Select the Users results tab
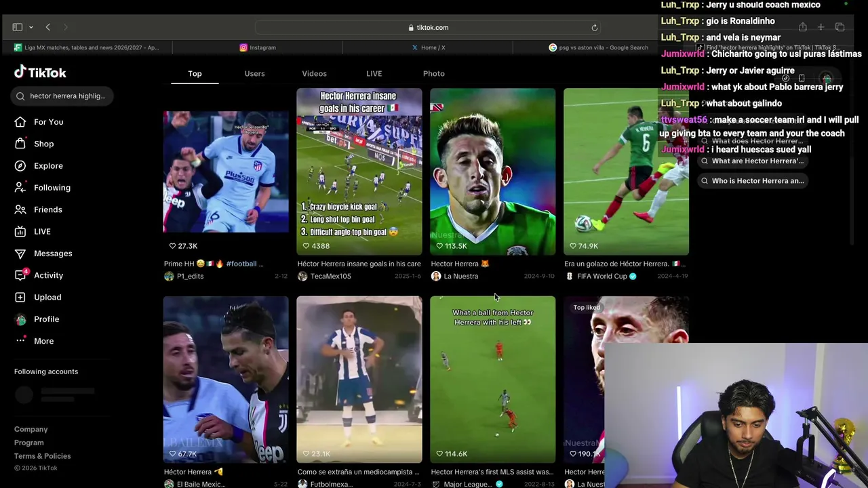This screenshot has width=868, height=488. tap(254, 74)
